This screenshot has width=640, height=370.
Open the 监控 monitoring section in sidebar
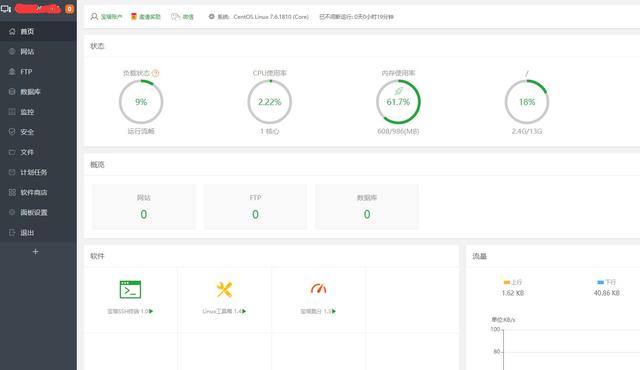[38, 112]
